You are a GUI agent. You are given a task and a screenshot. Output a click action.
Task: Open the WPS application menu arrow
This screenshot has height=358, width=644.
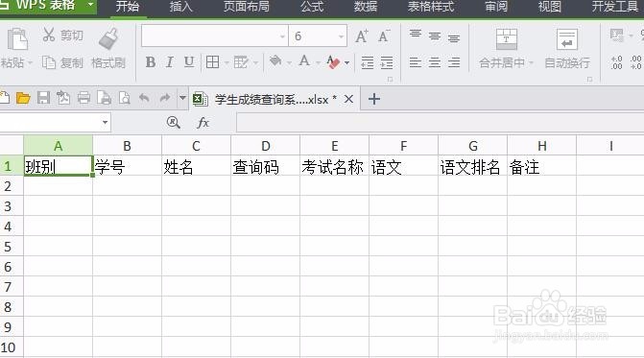90,6
